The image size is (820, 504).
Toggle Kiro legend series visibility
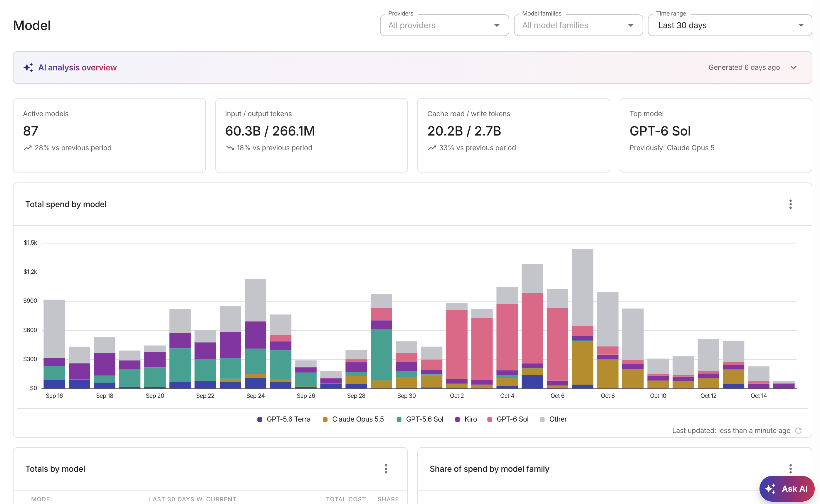tap(466, 419)
